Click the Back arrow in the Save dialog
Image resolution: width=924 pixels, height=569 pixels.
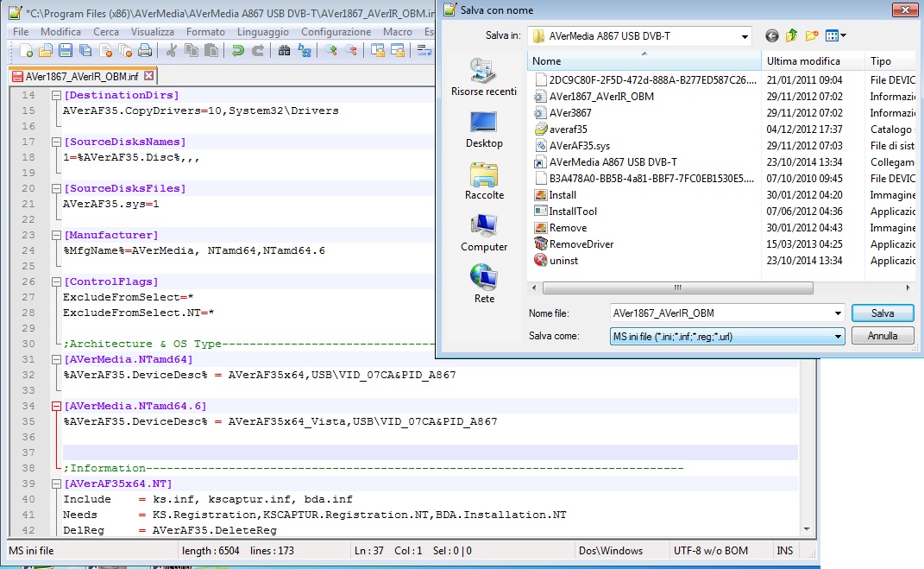772,36
